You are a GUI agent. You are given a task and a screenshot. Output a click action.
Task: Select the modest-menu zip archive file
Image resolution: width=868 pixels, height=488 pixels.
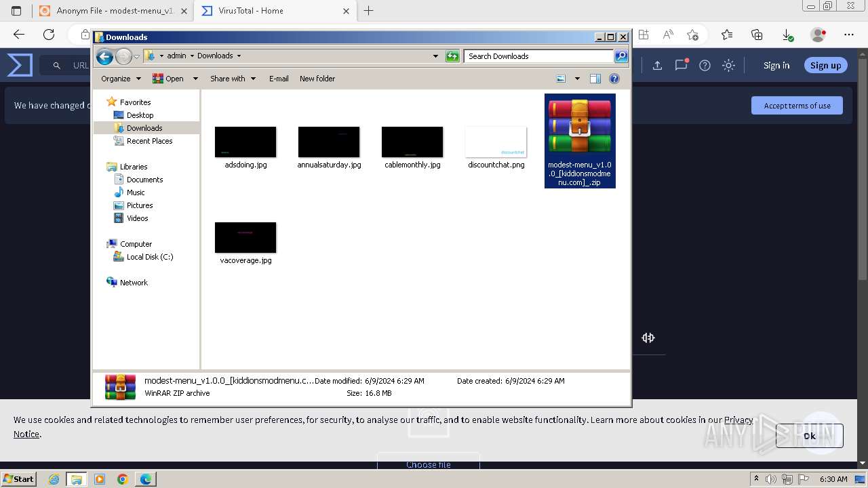coord(580,141)
